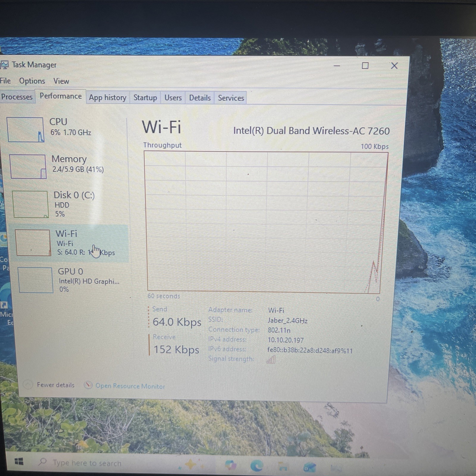
Task: Click the 100 Kbps scale label
Action: coord(375,146)
